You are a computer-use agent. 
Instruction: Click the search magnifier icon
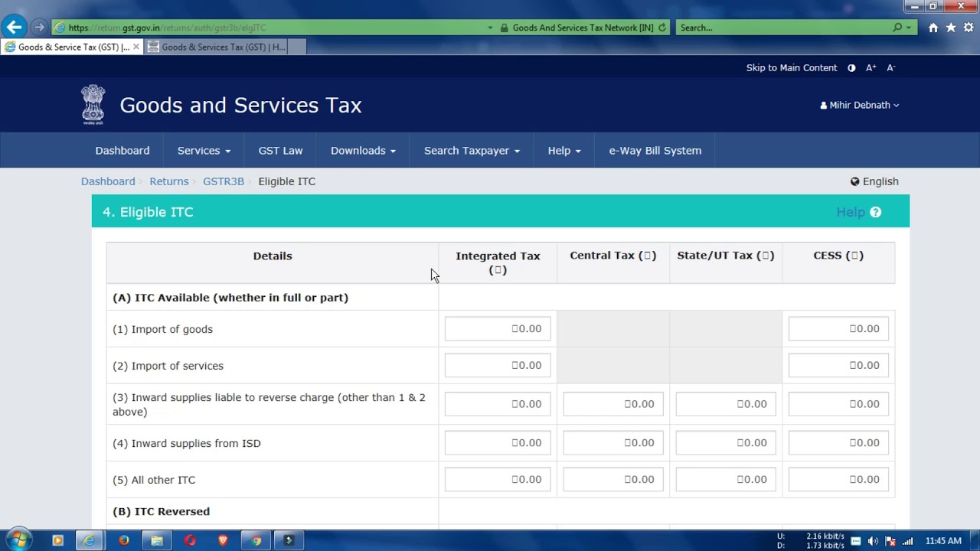click(897, 28)
